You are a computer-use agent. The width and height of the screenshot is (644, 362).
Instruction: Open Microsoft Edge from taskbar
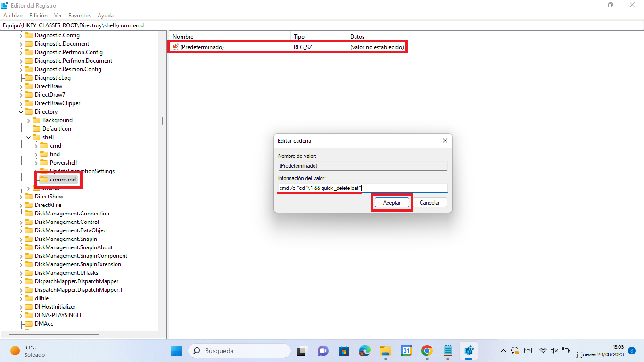364,351
